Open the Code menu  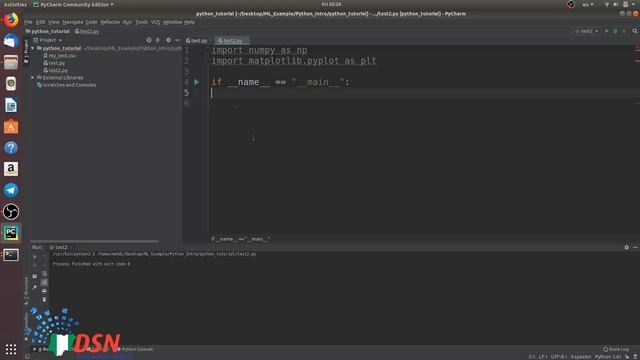coord(91,22)
